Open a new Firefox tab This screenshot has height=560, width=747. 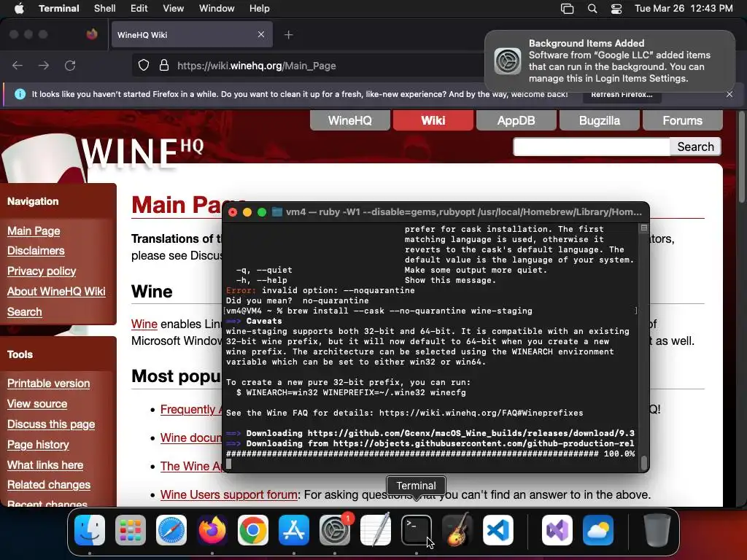[288, 35]
